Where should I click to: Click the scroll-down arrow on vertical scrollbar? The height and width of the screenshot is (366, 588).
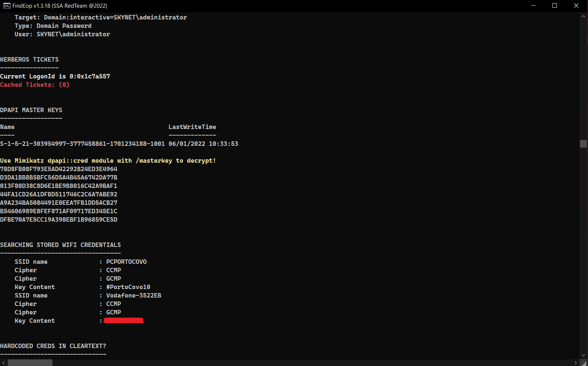coord(583,355)
